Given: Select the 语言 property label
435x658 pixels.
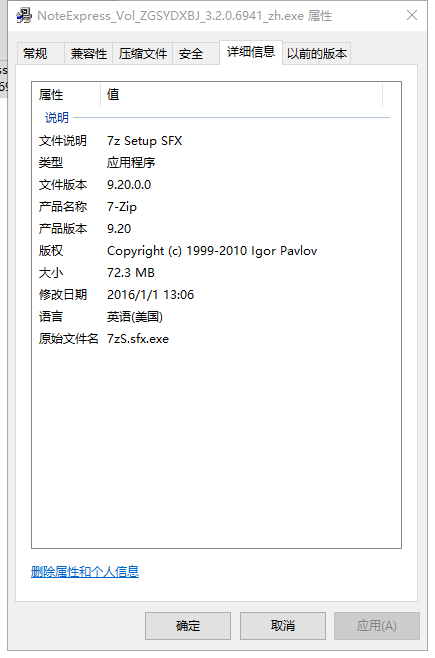Looking at the screenshot, I should tap(51, 316).
